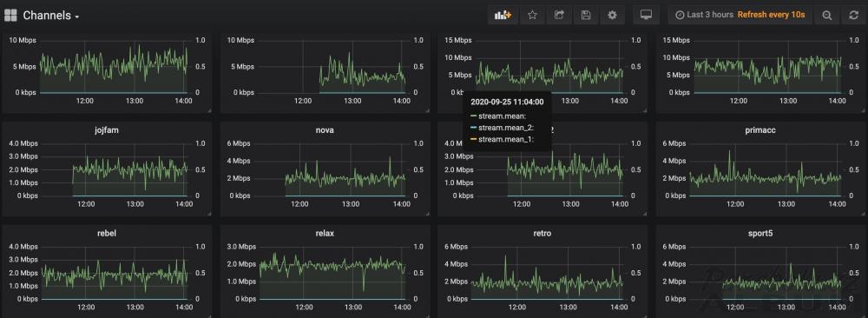Open the relax panel title menu
This screenshot has width=868, height=318.
(x=325, y=233)
